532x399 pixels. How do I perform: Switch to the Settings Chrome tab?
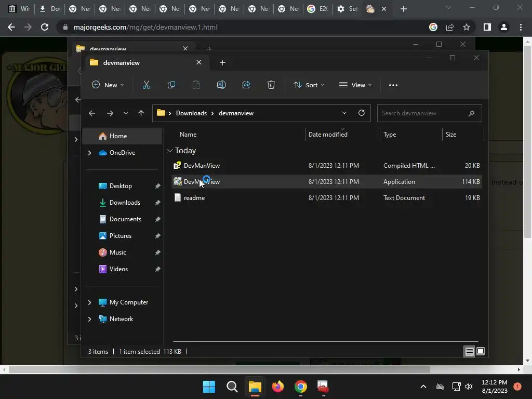(348, 9)
